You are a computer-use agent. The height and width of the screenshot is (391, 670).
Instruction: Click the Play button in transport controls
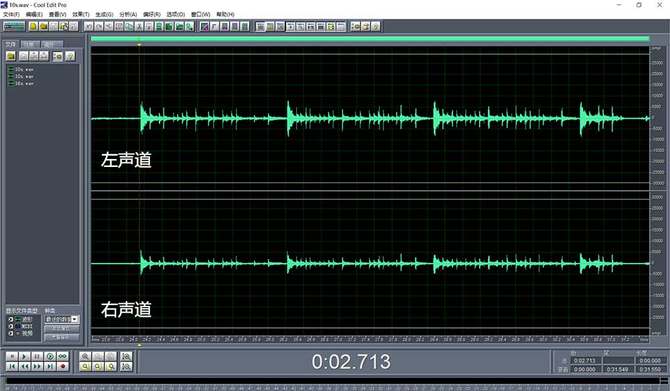pos(25,356)
